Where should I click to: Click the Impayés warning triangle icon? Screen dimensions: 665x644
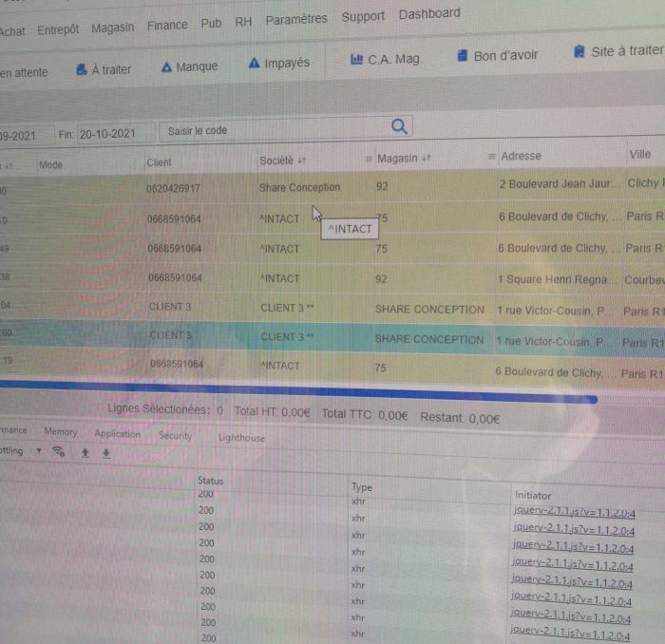[x=254, y=64]
